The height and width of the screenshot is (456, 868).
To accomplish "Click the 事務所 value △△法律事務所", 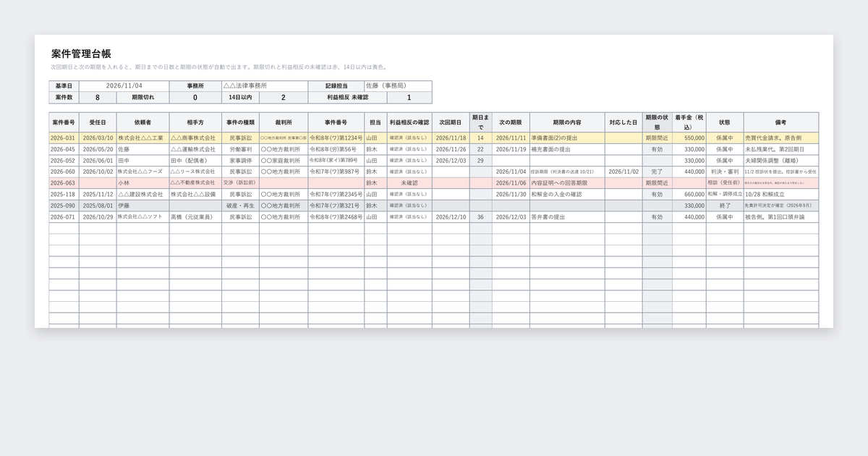I will click(264, 85).
